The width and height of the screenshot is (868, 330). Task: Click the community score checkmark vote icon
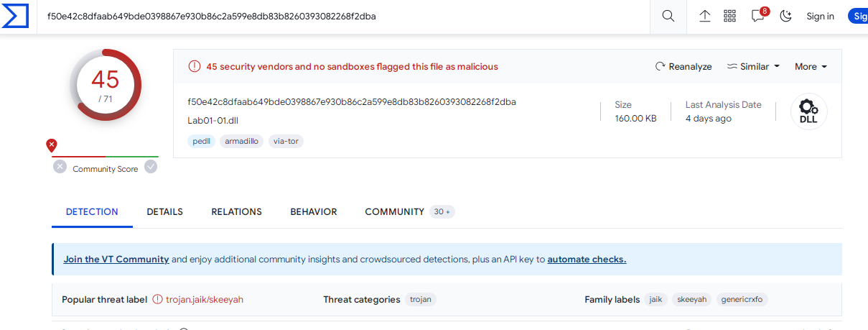(151, 167)
